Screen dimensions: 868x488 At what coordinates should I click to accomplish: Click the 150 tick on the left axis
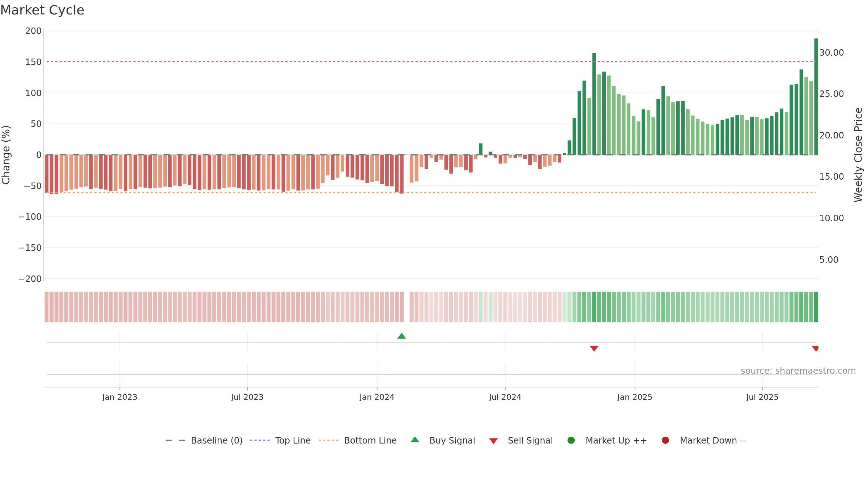point(33,62)
